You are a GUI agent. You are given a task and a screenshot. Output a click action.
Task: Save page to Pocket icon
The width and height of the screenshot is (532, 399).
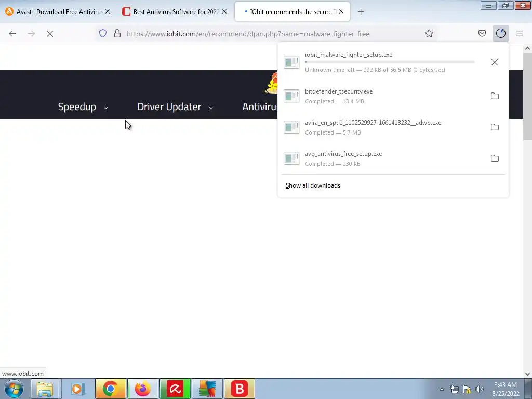pos(482,33)
